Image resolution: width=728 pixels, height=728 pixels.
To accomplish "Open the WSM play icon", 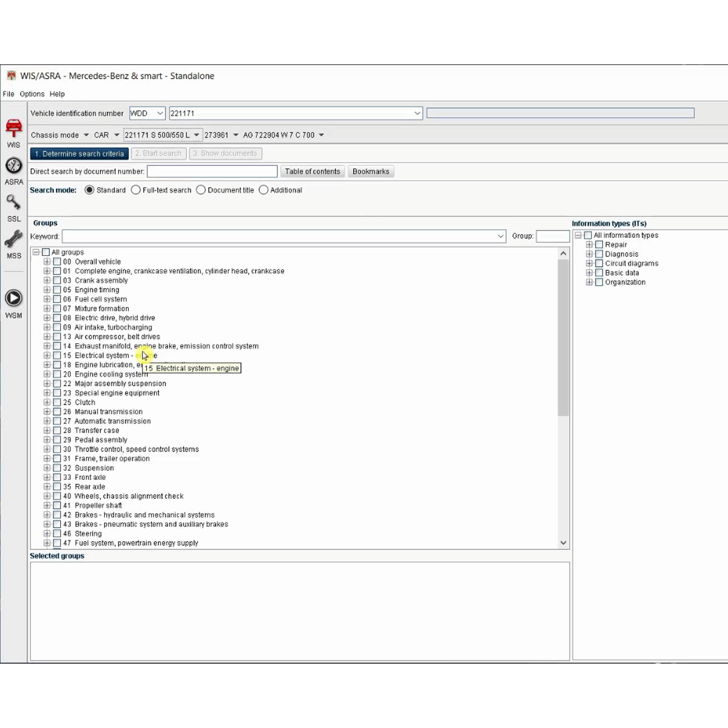I will (13, 298).
